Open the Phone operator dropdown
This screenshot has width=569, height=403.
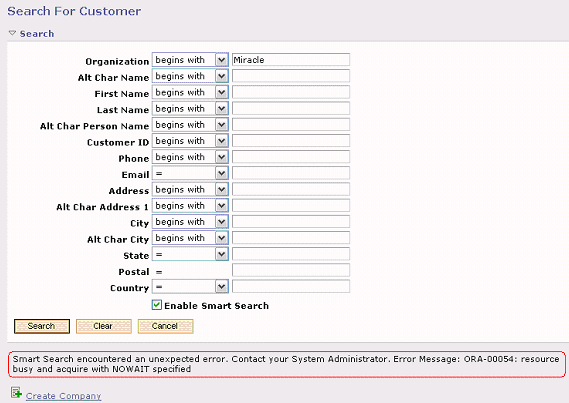click(190, 157)
